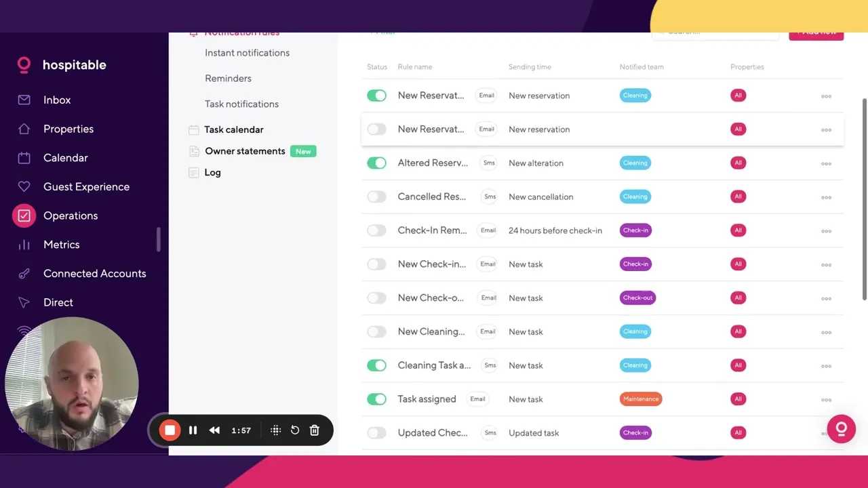The image size is (868, 488).
Task: Enable the Updated Check rule toggle
Action: 376,432
